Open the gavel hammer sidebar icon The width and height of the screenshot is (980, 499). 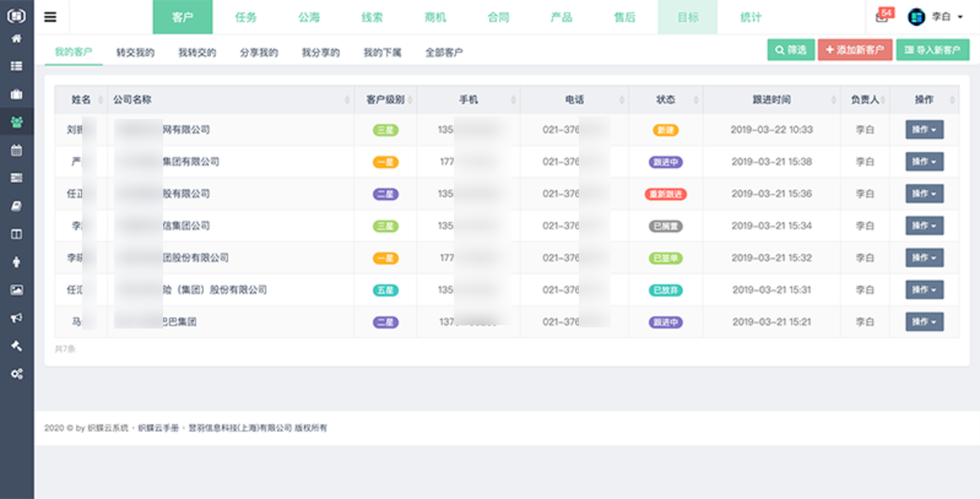(17, 346)
